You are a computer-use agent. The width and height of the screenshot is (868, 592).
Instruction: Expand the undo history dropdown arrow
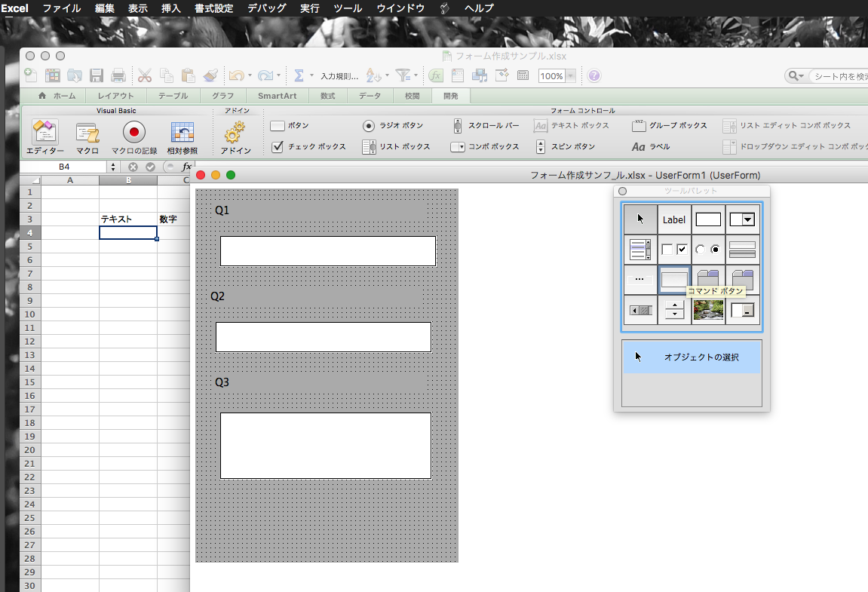tap(250, 75)
